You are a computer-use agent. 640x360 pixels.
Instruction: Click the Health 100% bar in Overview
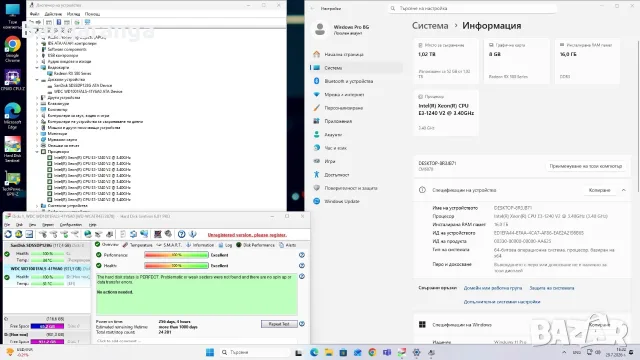click(176, 265)
